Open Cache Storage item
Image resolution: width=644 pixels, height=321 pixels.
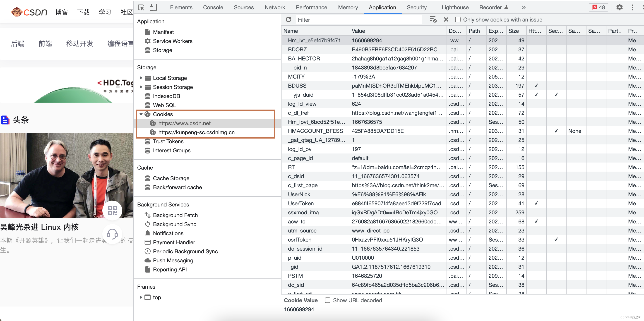coord(171,178)
